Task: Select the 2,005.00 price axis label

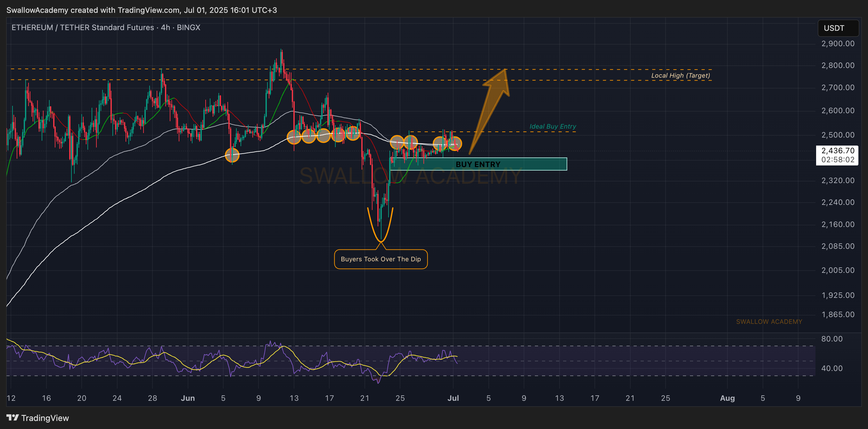Action: [838, 270]
